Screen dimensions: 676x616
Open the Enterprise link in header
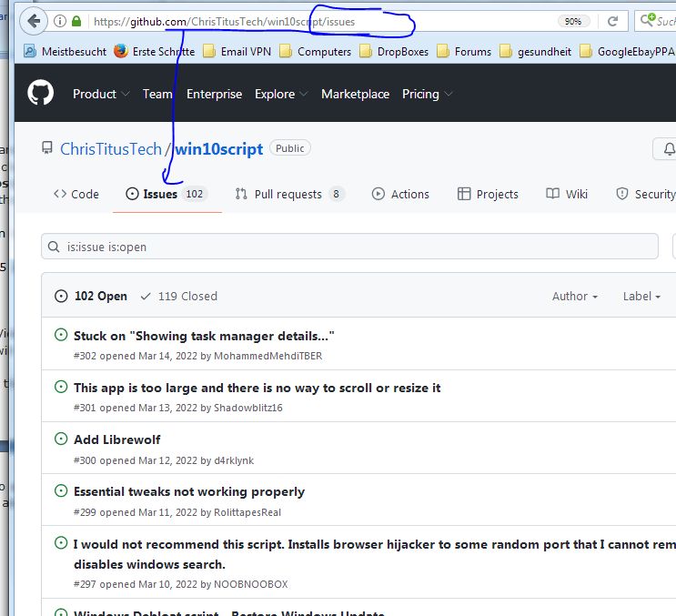pyautogui.click(x=215, y=94)
